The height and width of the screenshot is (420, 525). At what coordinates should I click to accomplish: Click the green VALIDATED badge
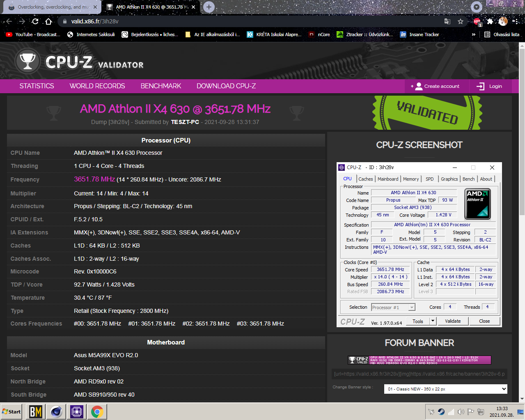(x=427, y=113)
